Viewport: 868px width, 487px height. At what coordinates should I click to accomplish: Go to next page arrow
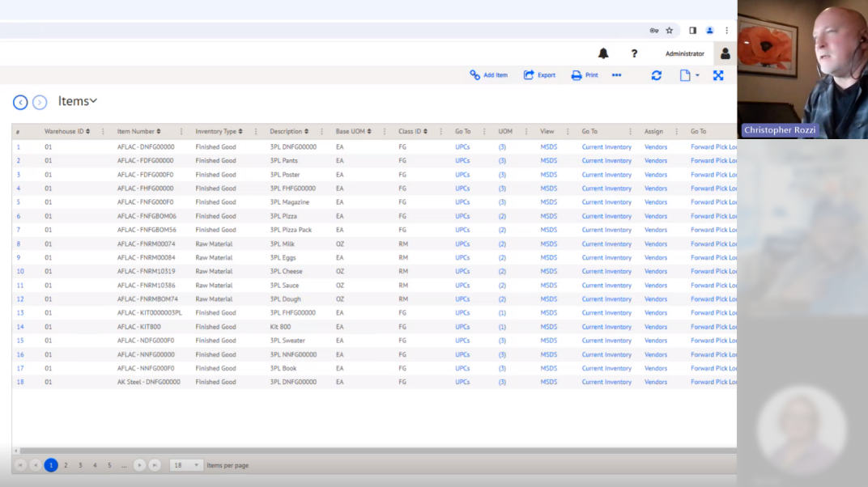(139, 465)
